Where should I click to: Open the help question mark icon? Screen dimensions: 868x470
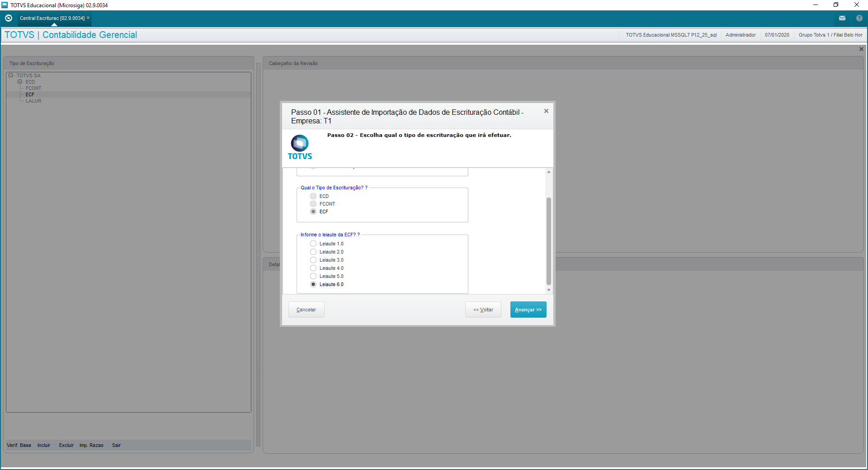point(859,18)
